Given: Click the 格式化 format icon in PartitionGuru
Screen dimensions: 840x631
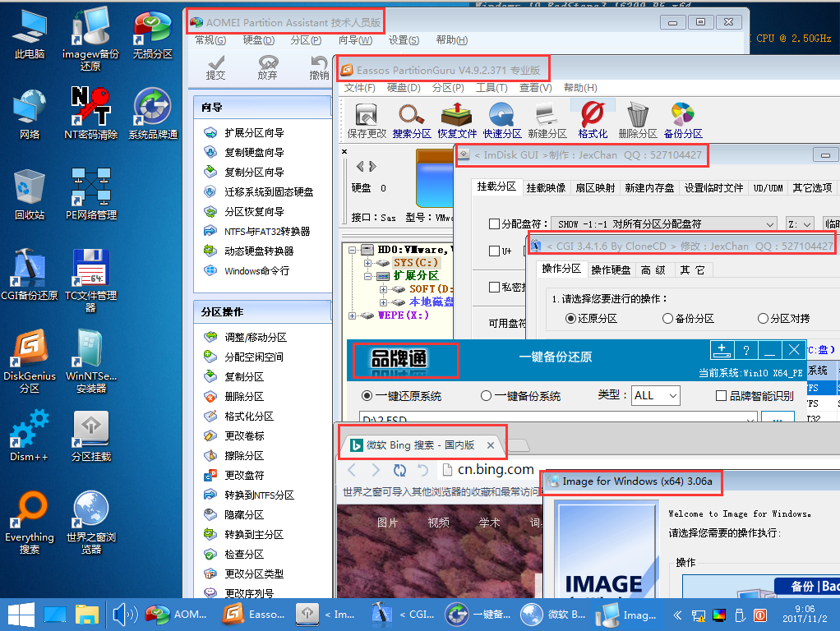Looking at the screenshot, I should [x=593, y=121].
